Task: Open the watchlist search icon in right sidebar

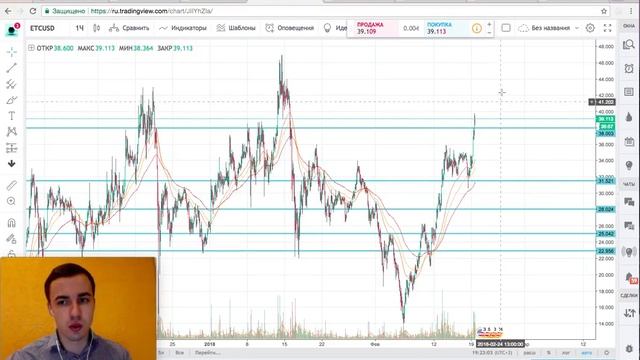Action: pyautogui.click(x=629, y=44)
